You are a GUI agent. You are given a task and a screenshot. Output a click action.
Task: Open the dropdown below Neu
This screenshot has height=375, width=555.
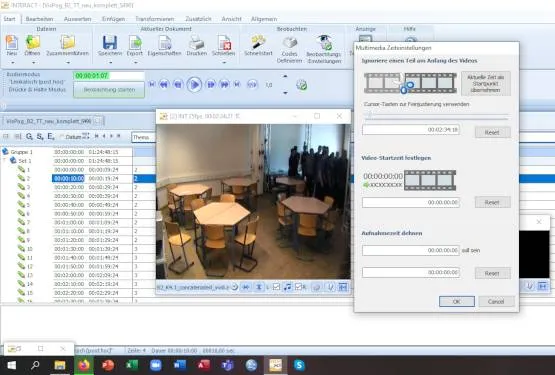click(x=12, y=63)
